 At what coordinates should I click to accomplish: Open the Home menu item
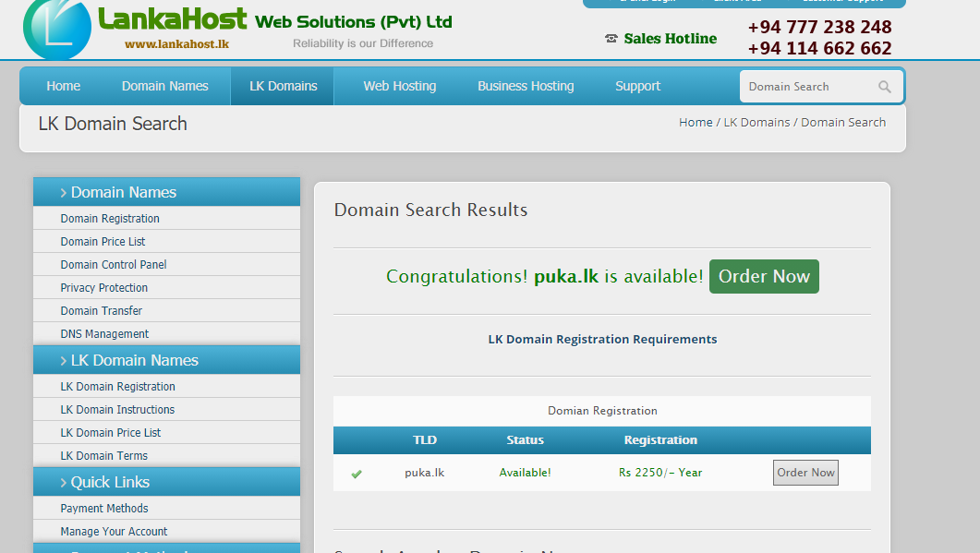[x=63, y=86]
